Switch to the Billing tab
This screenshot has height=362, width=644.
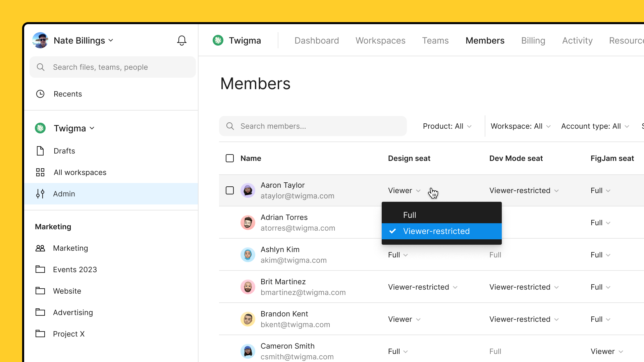point(533,40)
